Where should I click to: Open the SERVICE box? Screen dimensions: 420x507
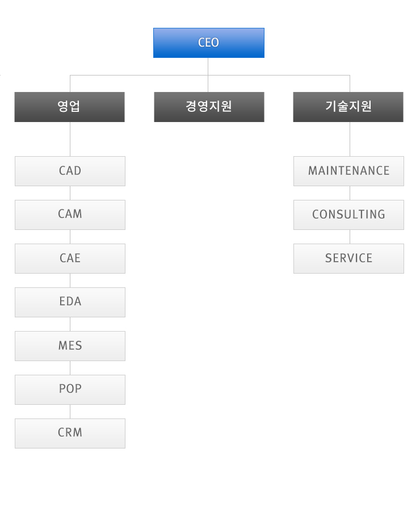[348, 258]
